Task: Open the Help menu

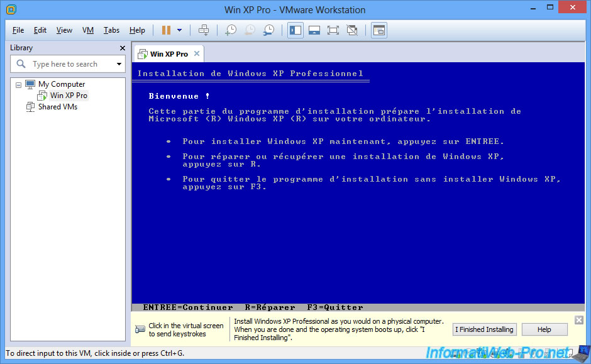Action: click(x=137, y=30)
